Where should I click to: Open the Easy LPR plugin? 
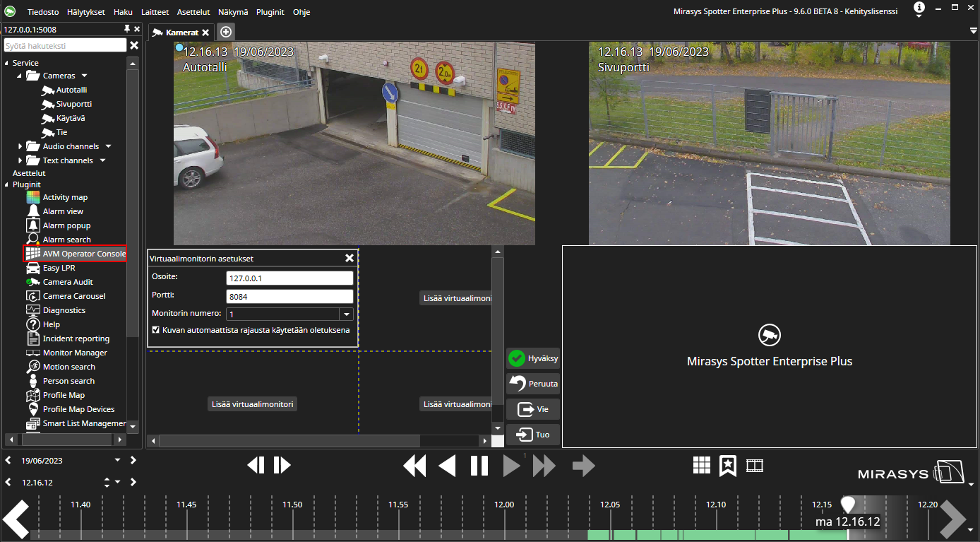(x=59, y=268)
